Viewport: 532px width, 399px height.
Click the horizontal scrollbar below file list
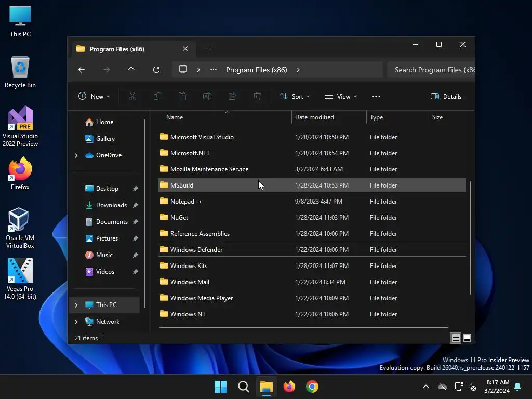point(303,328)
